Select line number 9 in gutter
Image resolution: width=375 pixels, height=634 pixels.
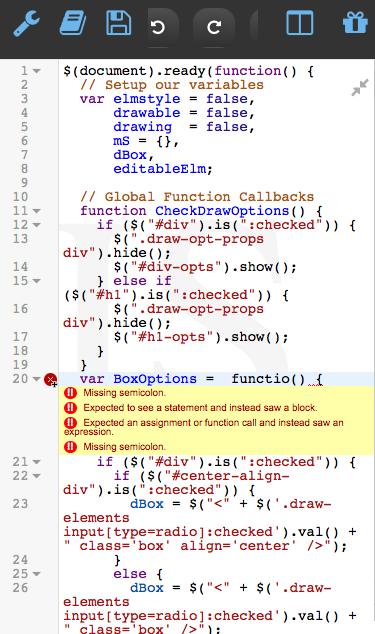(x=24, y=183)
